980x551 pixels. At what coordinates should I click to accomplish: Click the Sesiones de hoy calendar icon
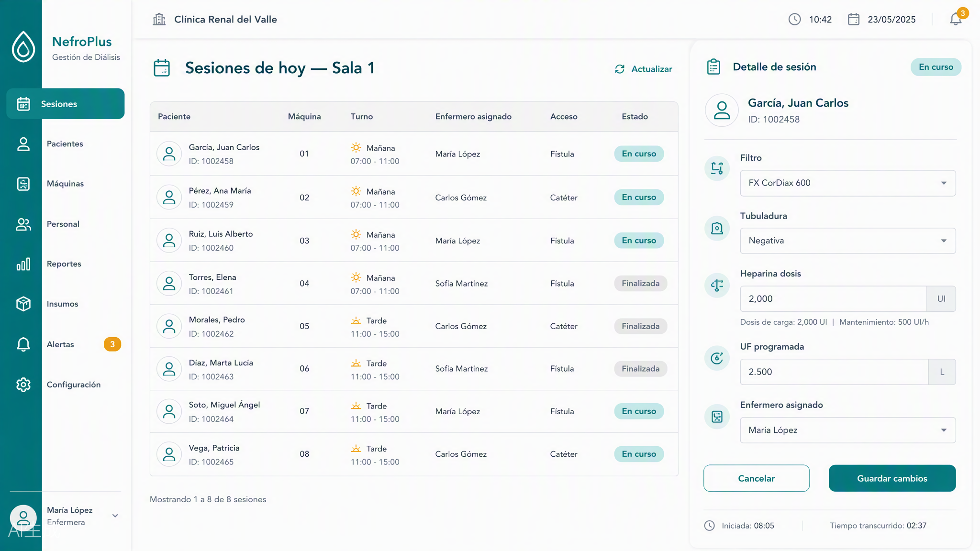click(x=162, y=68)
